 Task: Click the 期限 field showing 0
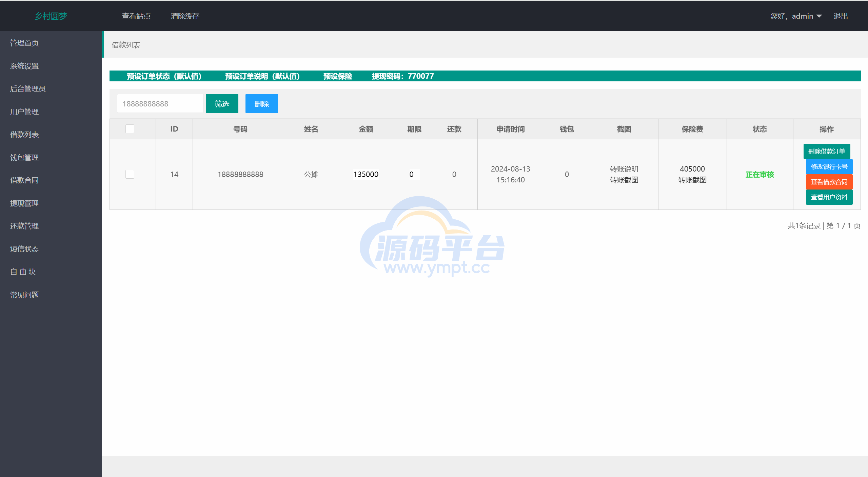pyautogui.click(x=414, y=175)
